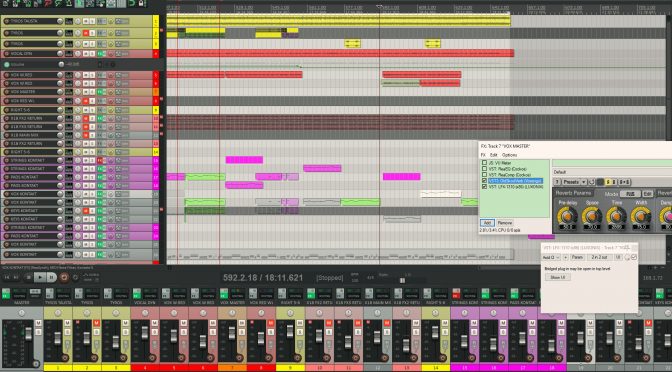Click plus button in bridged plugin window
This screenshot has width=672, height=372.
coord(566,257)
